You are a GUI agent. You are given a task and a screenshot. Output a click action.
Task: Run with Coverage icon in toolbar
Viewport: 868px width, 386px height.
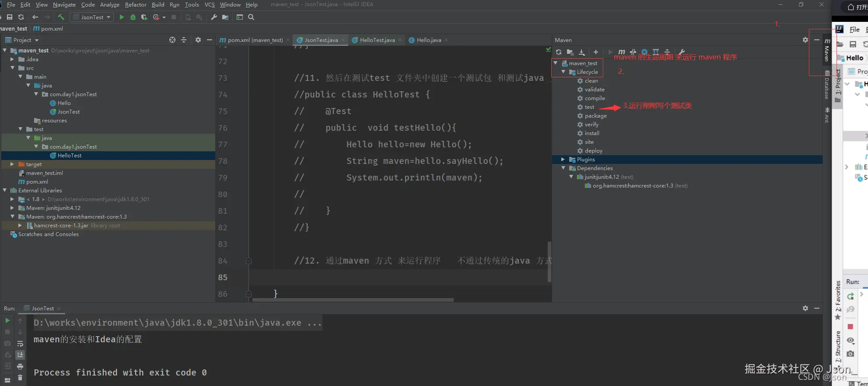point(144,17)
